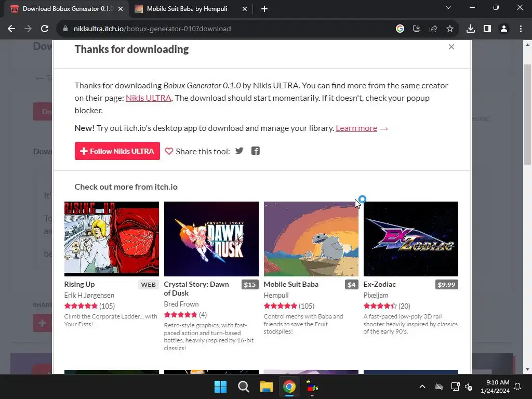Click the muted volume tray icon

(469, 387)
